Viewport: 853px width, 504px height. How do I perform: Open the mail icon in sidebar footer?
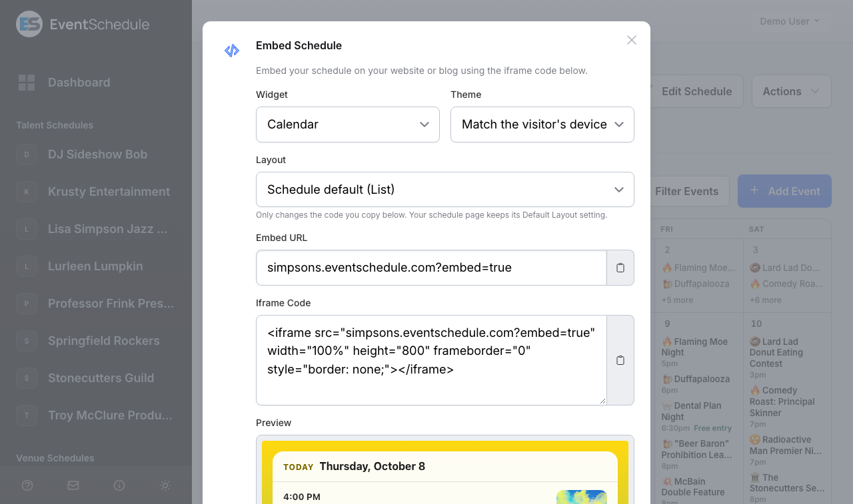(x=73, y=485)
